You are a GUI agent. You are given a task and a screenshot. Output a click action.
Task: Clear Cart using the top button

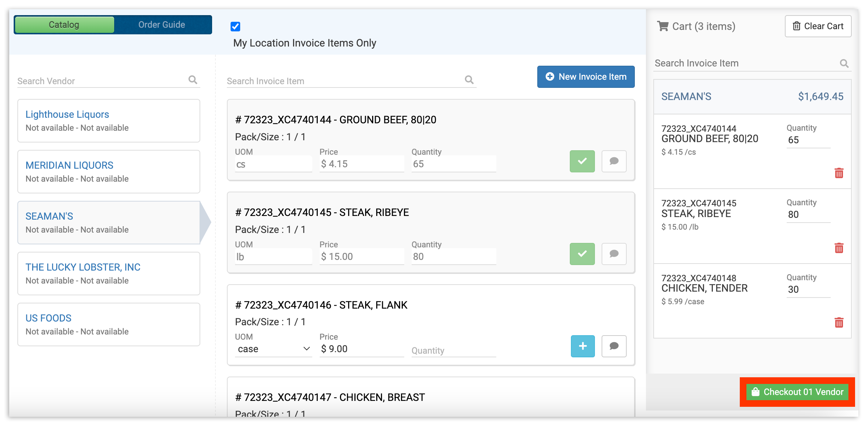coord(818,26)
